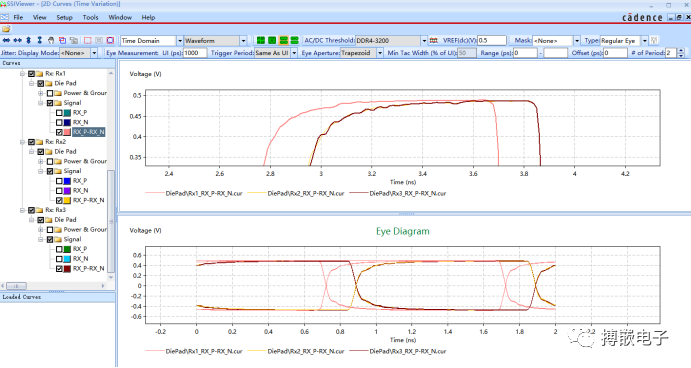Viewport: 691px width, 368px height.
Task: Expand Rx1 Power & Ground node
Action: click(x=41, y=93)
